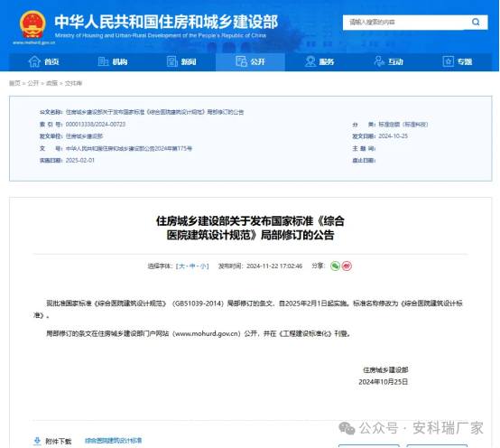Open the 专题 nav tab
Image resolution: width=500 pixels, height=448 pixels.
click(x=458, y=61)
